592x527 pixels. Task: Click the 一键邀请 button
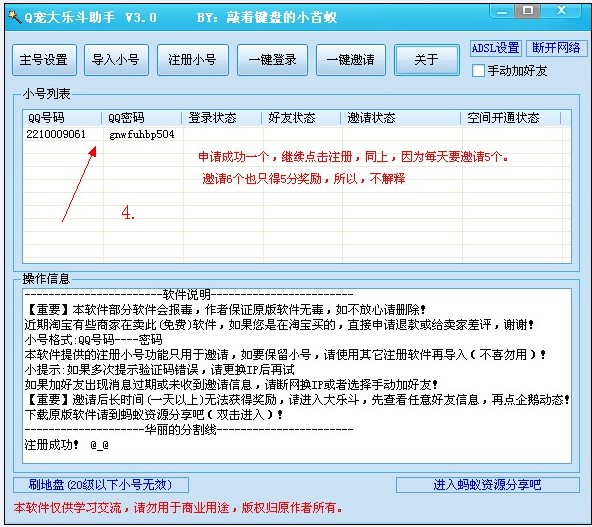tap(351, 60)
